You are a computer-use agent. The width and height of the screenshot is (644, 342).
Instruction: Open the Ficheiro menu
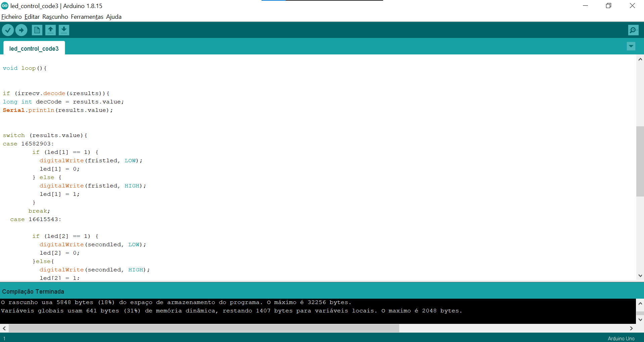pos(11,17)
